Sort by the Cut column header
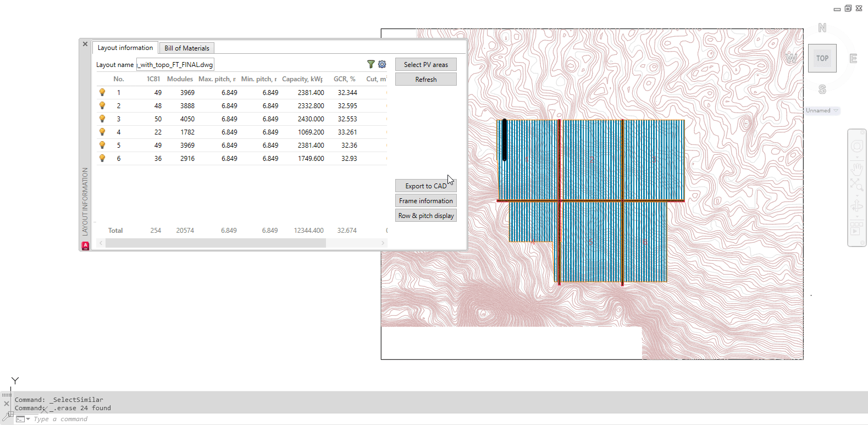The width and height of the screenshot is (868, 425). 377,79
